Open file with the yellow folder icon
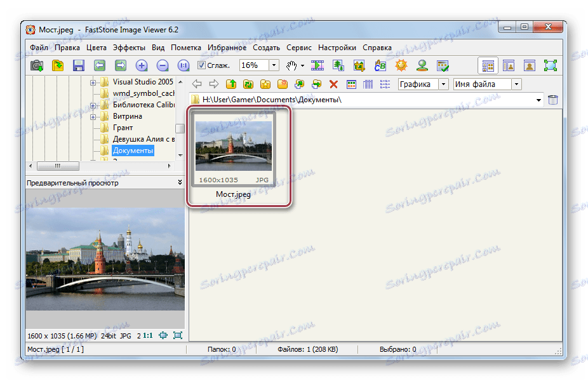 pos(58,65)
